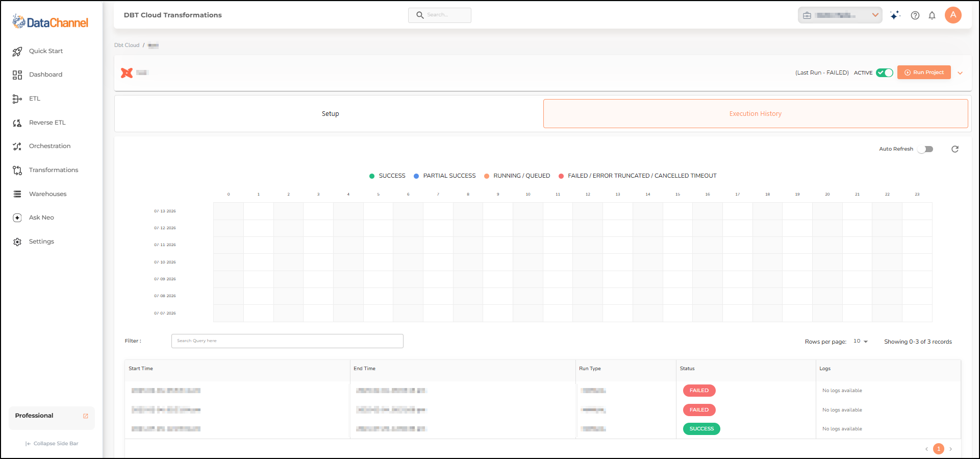
Task: Click the SUCCESS status badge
Action: pos(701,429)
